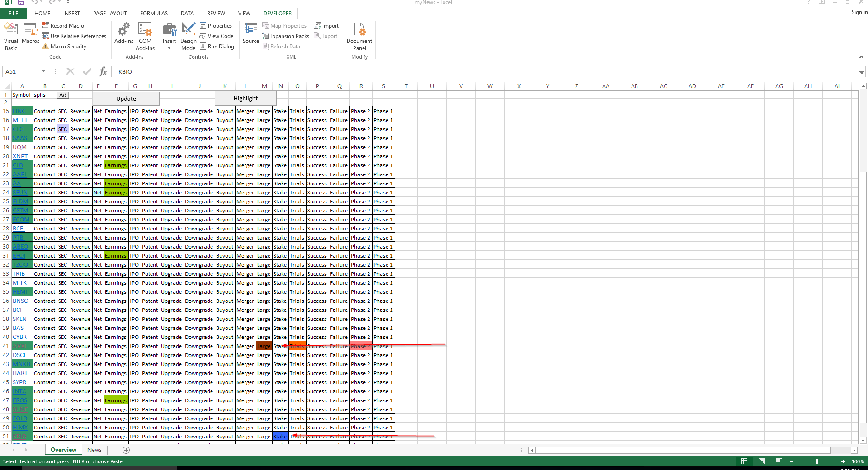Image resolution: width=868 pixels, height=470 pixels.
Task: Switch to the VIEW tab
Action: click(244, 14)
